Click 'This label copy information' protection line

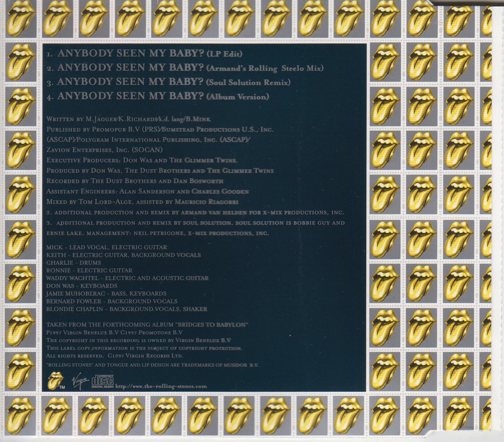[144, 348]
